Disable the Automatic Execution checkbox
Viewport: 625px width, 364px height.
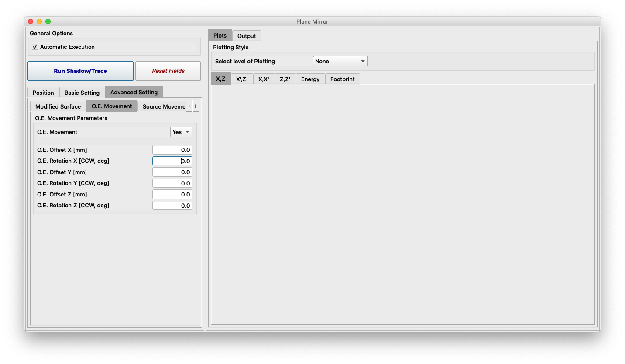[34, 47]
